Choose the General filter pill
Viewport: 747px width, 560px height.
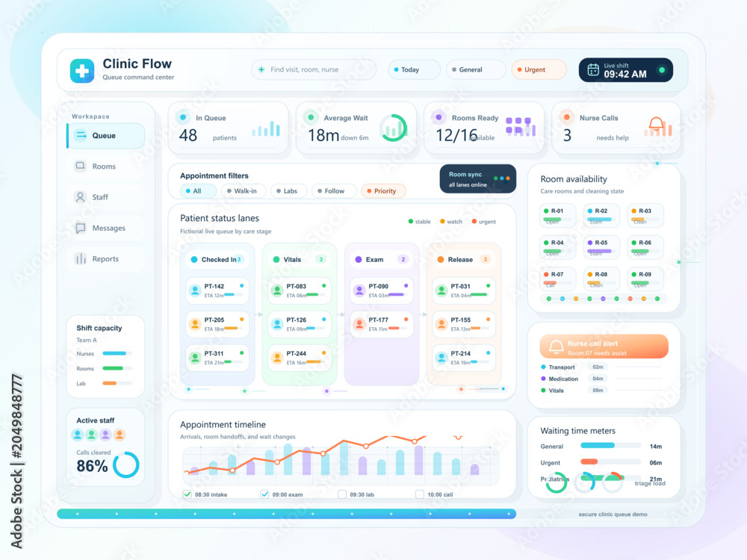476,69
